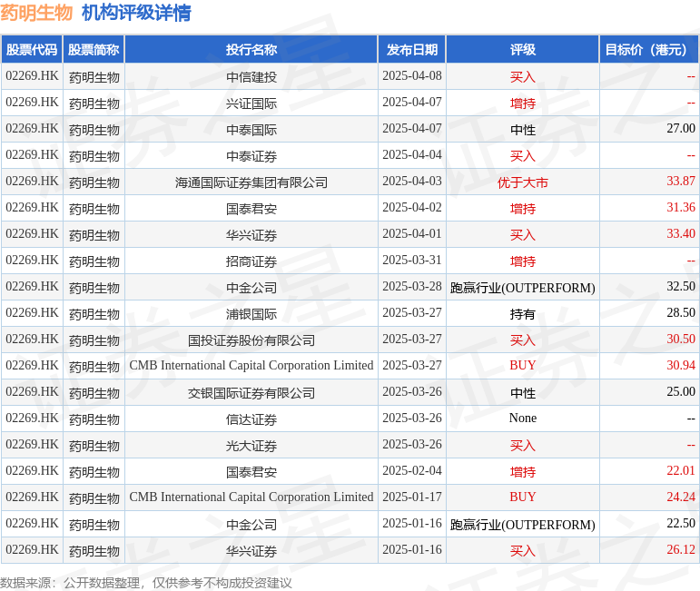Click the target price 27.00
700x591 pixels.
pos(681,129)
